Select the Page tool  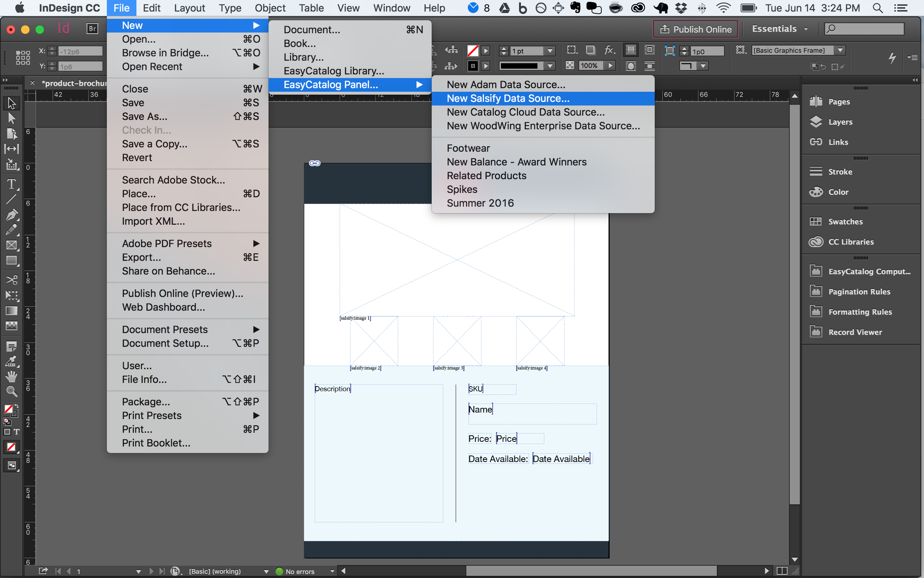(x=12, y=133)
